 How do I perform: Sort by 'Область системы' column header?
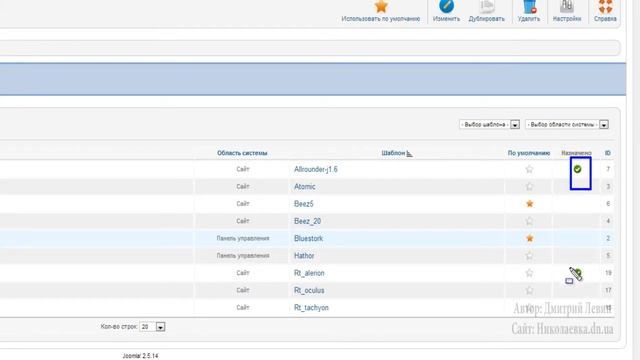click(x=242, y=153)
